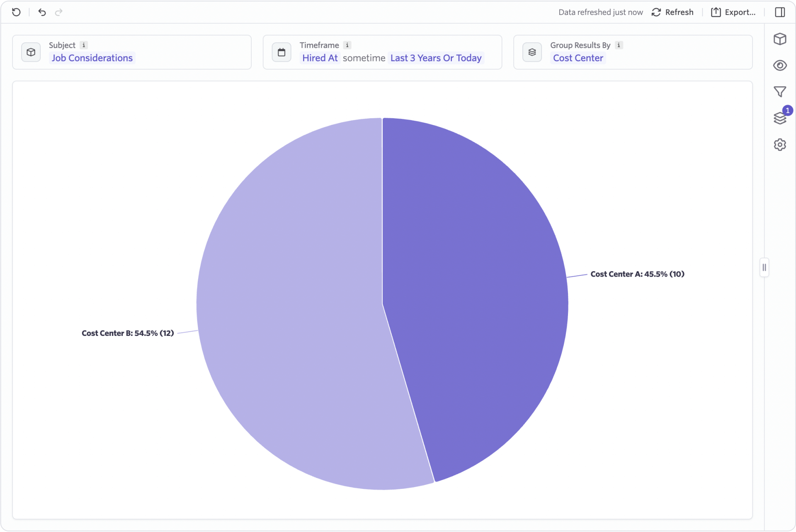This screenshot has width=796, height=532.
Task: Open the Filter funnel icon in the sidebar
Action: tap(780, 91)
